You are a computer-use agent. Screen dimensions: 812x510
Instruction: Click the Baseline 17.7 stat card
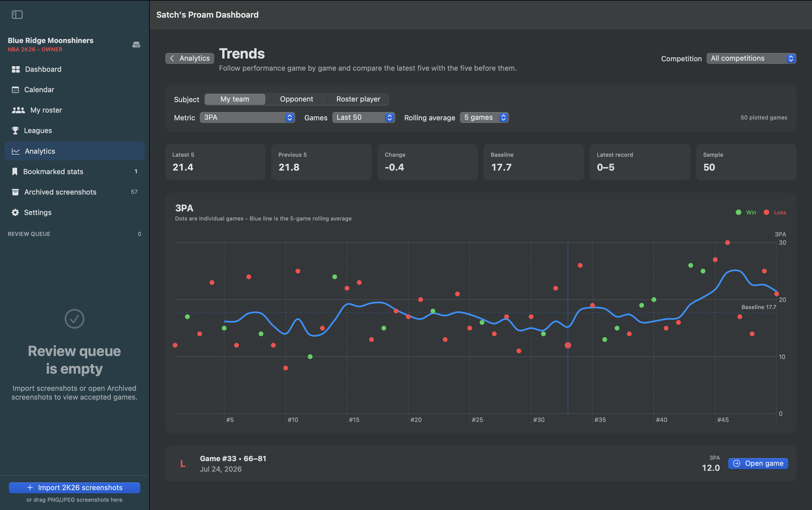pyautogui.click(x=534, y=162)
